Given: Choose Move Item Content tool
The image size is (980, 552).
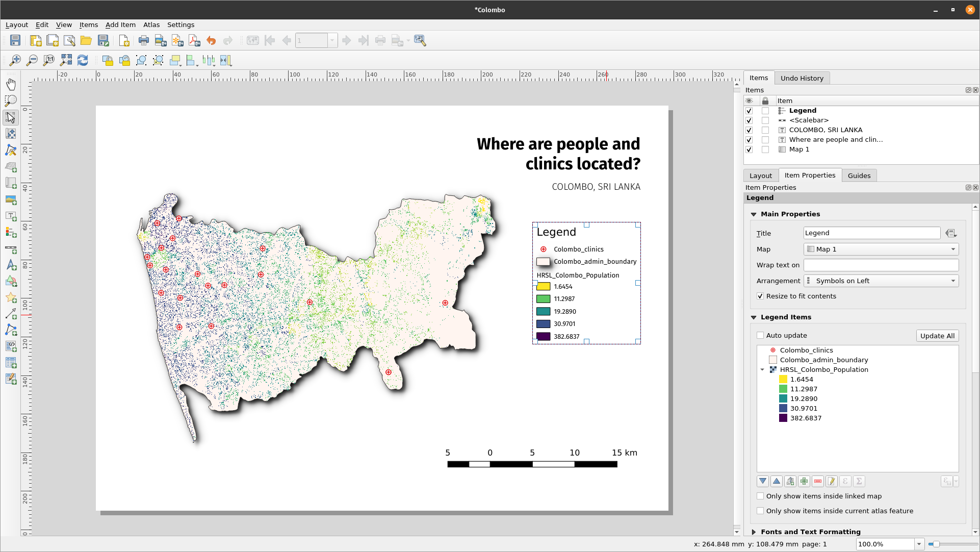Looking at the screenshot, I should click(11, 134).
